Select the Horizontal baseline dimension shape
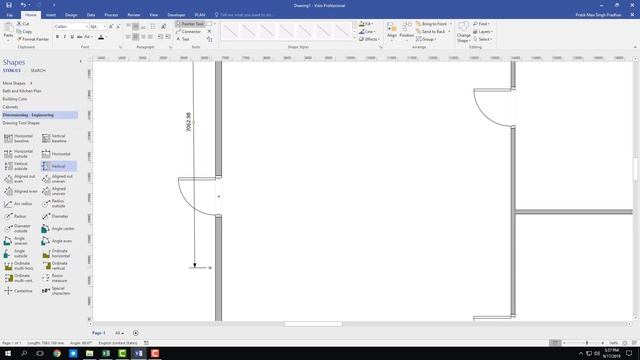640x360 pixels. [x=19, y=138]
